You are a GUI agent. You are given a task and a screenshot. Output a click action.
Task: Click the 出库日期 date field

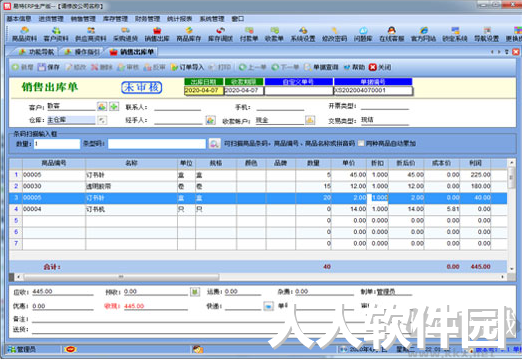coord(204,90)
